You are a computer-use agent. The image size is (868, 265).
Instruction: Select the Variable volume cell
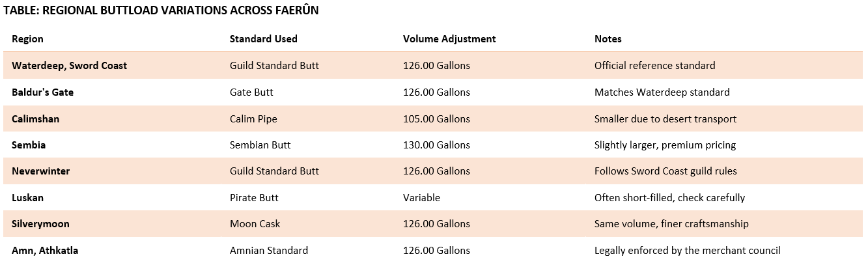click(x=421, y=198)
